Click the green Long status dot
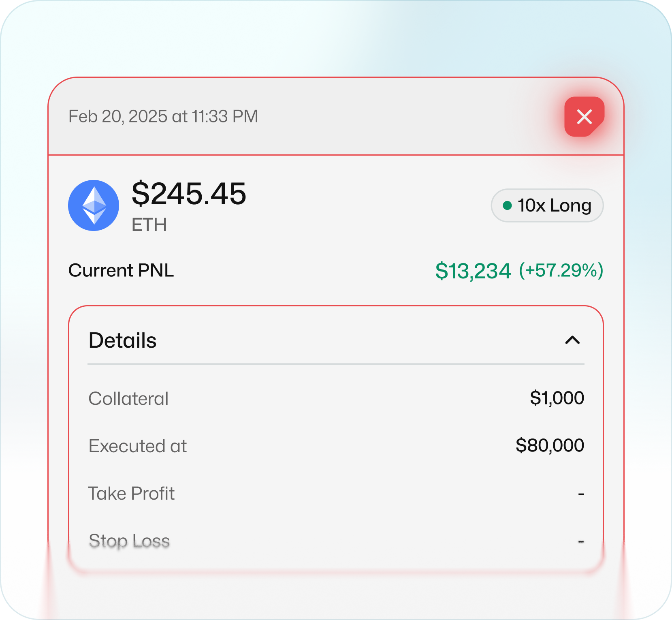 coord(507,205)
